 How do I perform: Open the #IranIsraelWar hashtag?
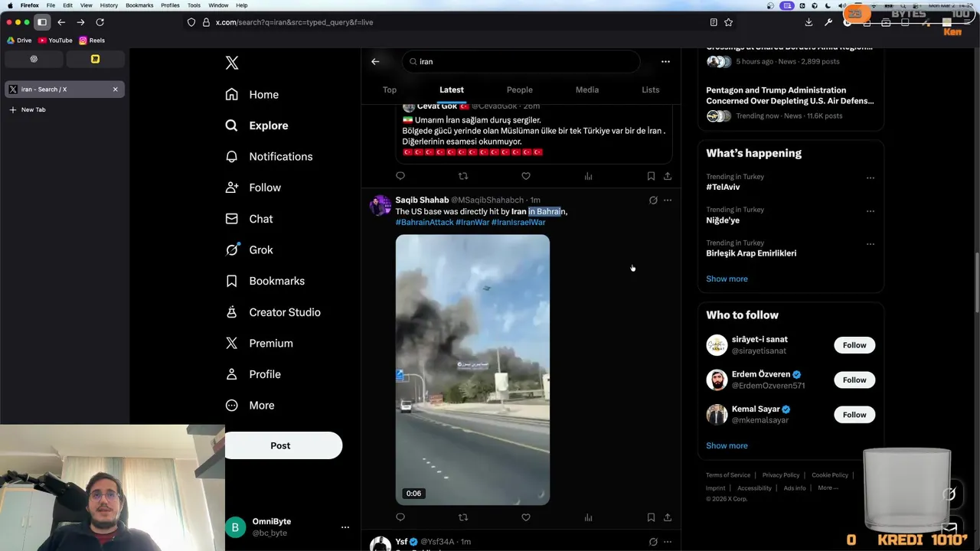coord(518,222)
